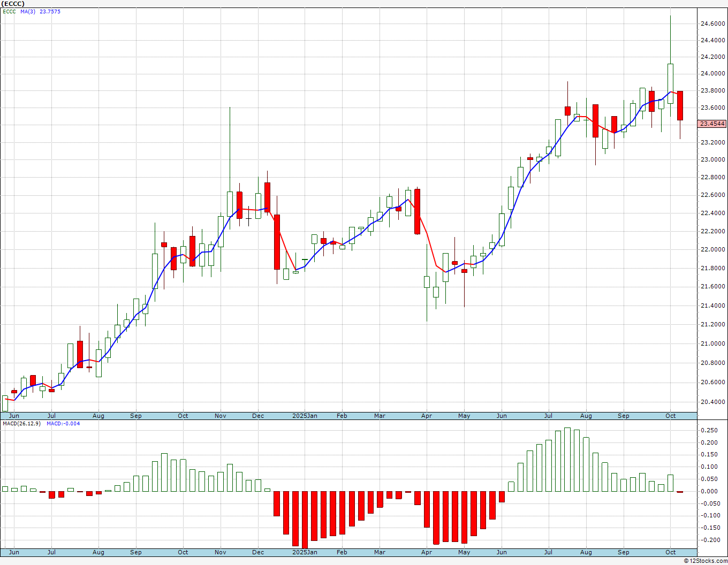This screenshot has width=728, height=565.
Task: Select the 20.6000 price level label
Action: pyautogui.click(x=712, y=382)
